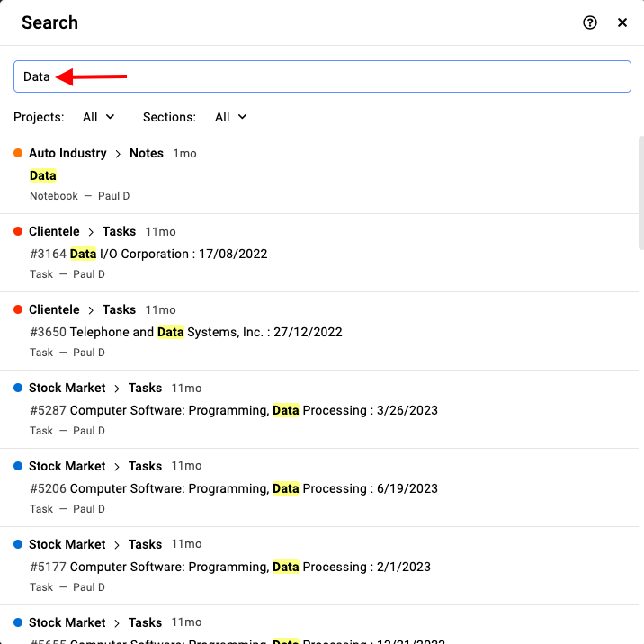
Task: Close the Search panel
Action: click(x=622, y=22)
